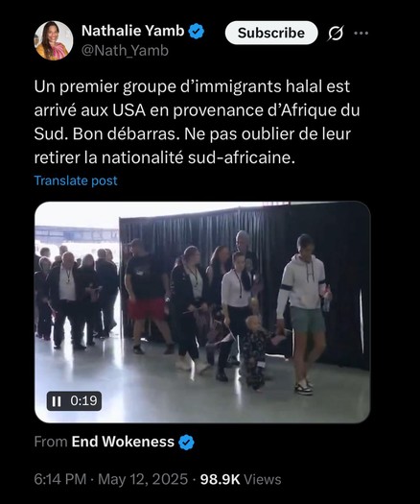The height and width of the screenshot is (504, 420).
Task: Open the @Nath_Yamb handle link
Action: 125,51
